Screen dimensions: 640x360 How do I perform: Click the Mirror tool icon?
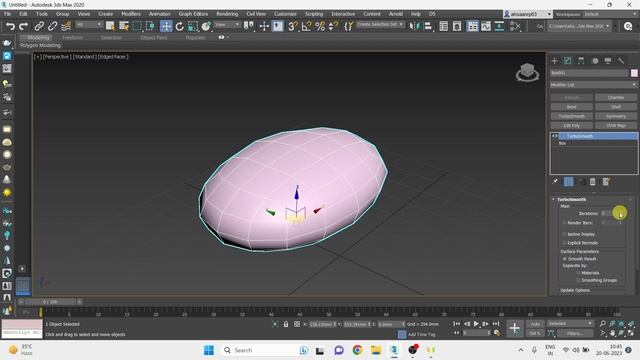coord(414,26)
